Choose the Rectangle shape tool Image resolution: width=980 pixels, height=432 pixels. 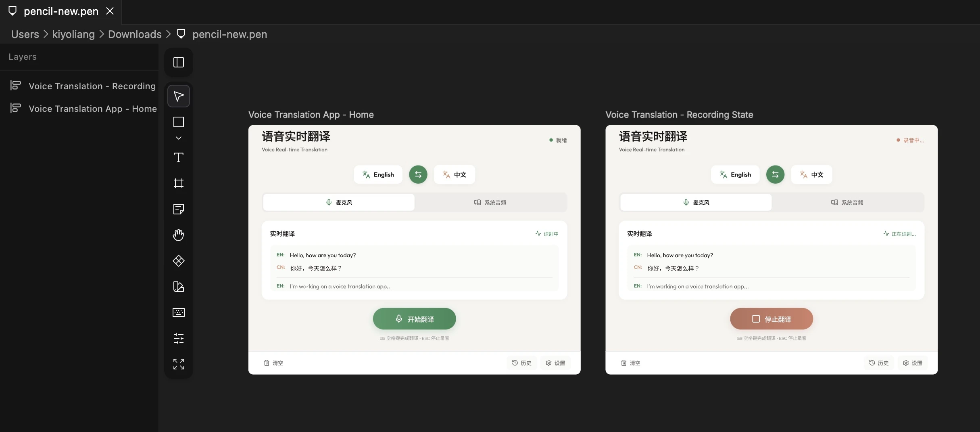[x=178, y=122]
